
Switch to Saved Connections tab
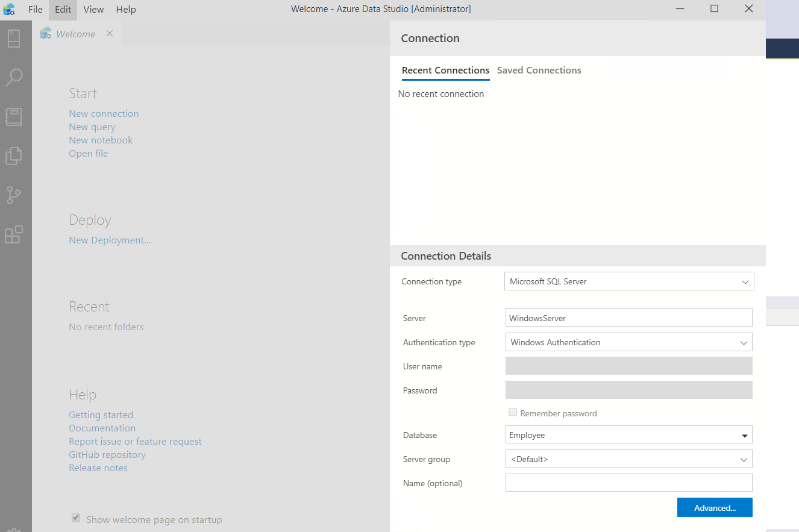[x=539, y=70]
